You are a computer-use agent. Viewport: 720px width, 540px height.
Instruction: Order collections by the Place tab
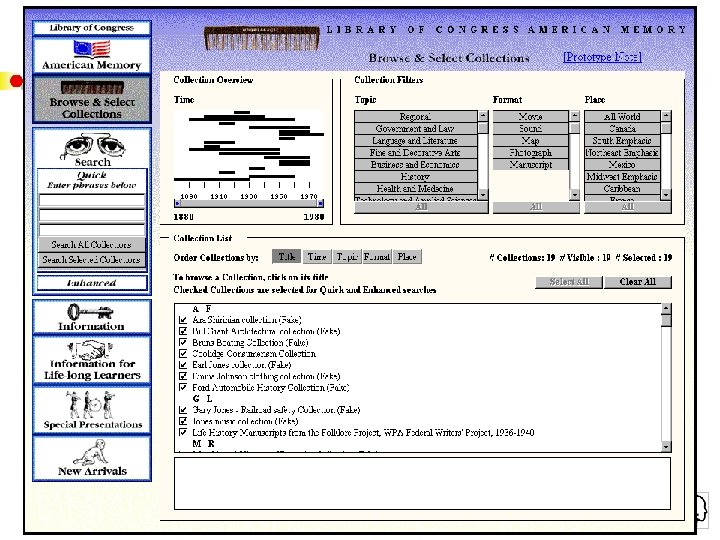[x=407, y=257]
